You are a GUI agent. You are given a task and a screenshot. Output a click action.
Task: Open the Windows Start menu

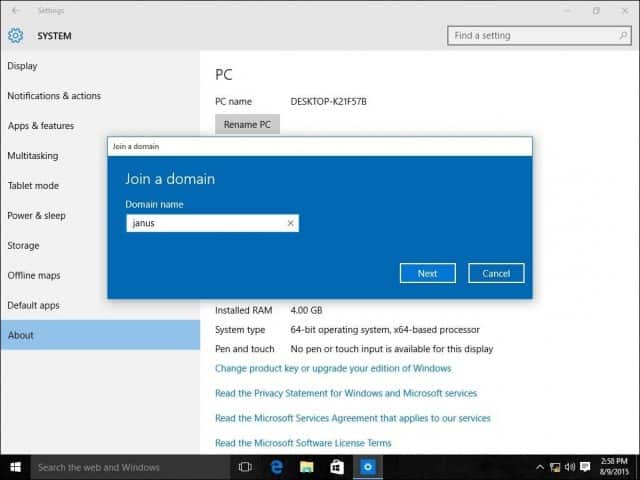tap(16, 467)
